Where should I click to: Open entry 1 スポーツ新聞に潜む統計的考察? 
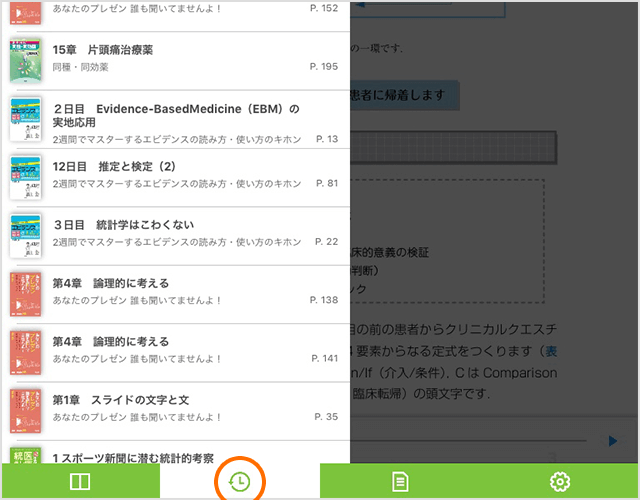pos(176,452)
